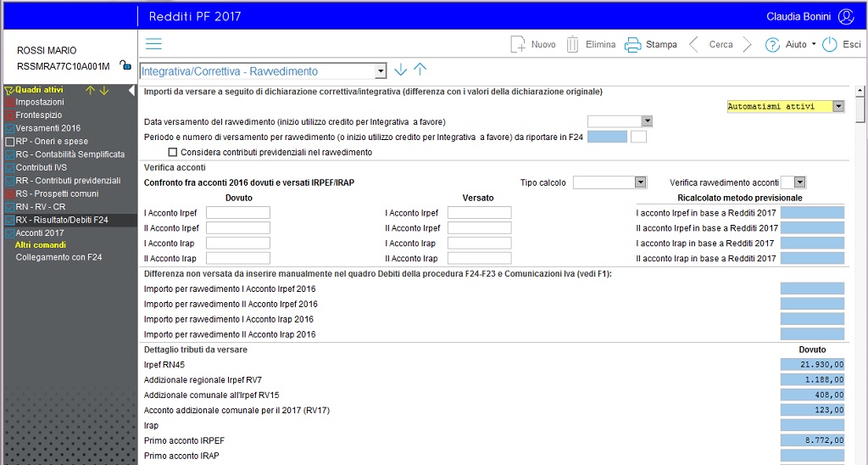Click Importo per ravvedimento I Acconto Irpef 2016 field
868x465 pixels.
(x=813, y=289)
